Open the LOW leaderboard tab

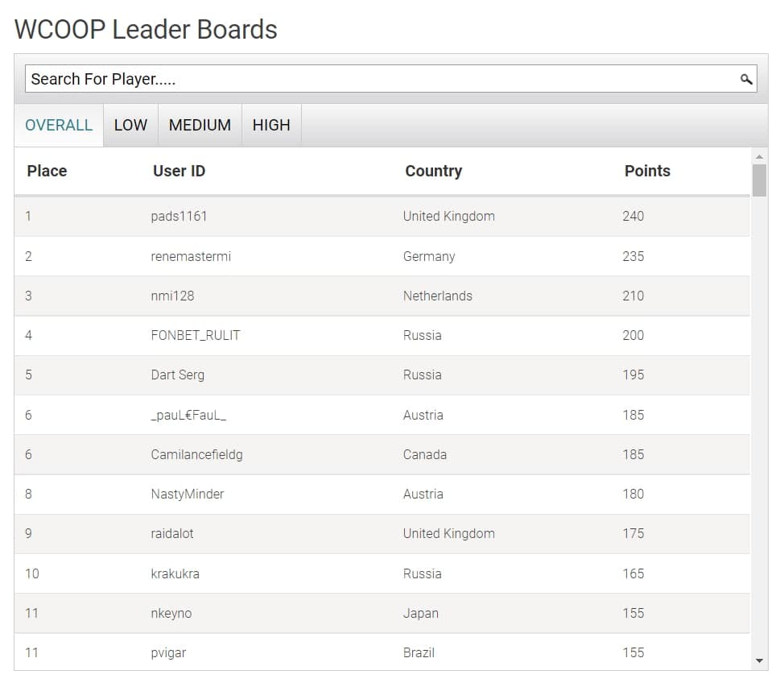[130, 125]
